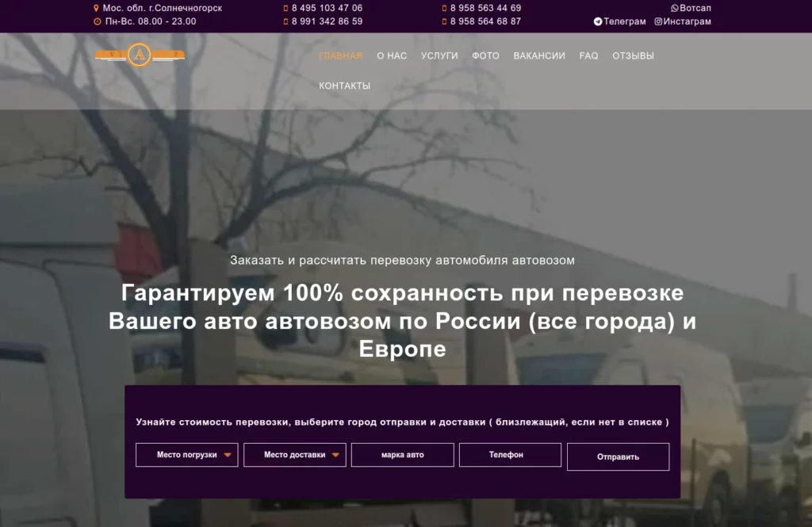
Task: Call the number 8 495 103 47 06
Action: click(x=327, y=8)
